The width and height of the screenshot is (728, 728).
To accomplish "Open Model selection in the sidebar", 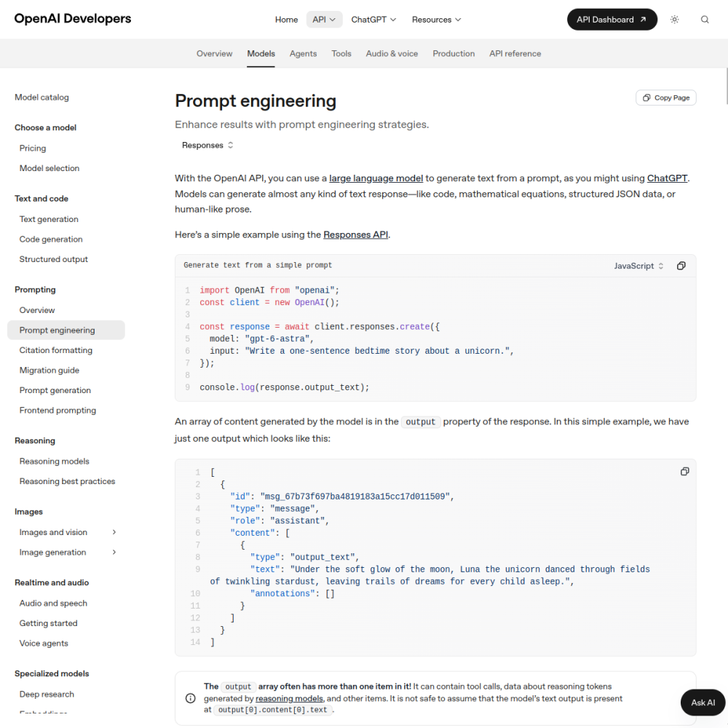I will 50,168.
